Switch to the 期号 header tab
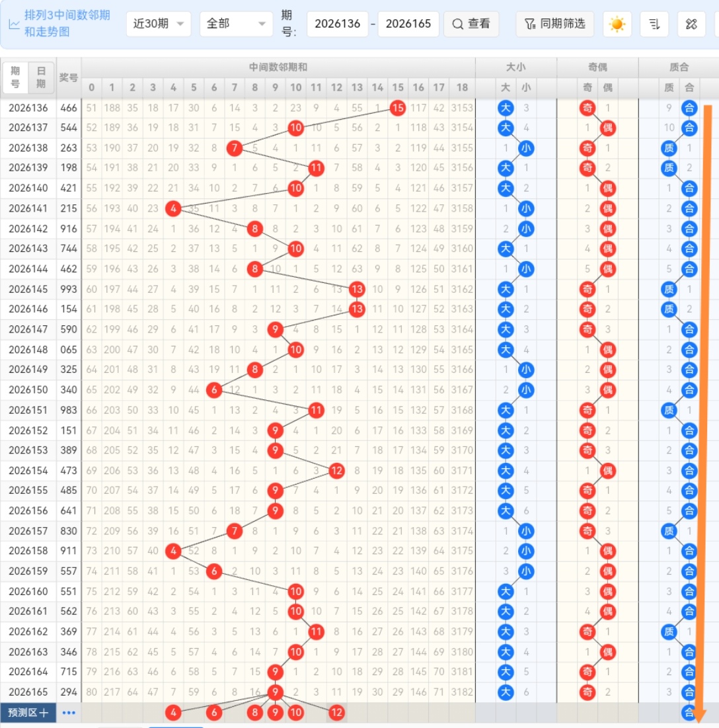 (15, 77)
